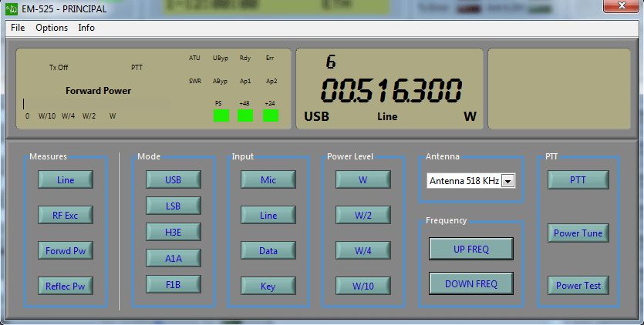The image size is (644, 325).
Task: Click the Ap2 indicator label
Action: point(271,81)
